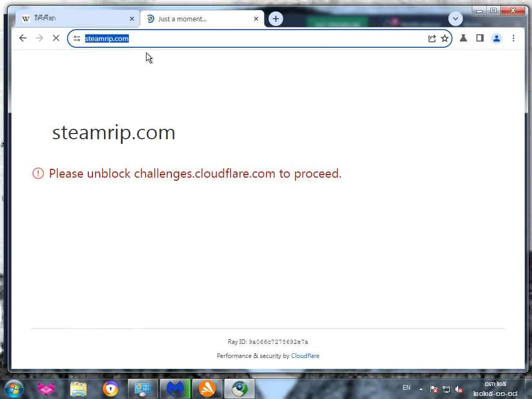Open the Control Panel taskbar window
The width and height of the screenshot is (532, 399).
click(x=142, y=389)
